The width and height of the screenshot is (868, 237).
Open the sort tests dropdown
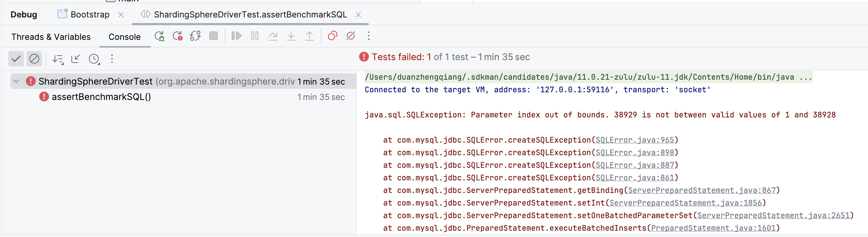tap(58, 59)
